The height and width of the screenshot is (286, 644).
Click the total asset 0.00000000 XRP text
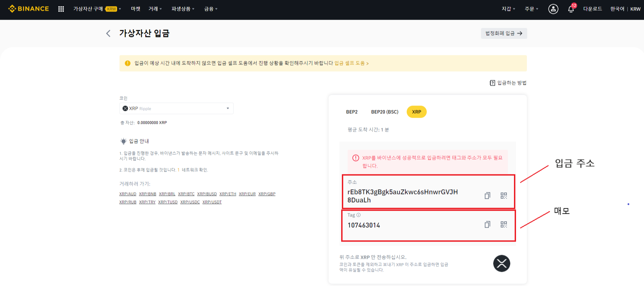[152, 123]
